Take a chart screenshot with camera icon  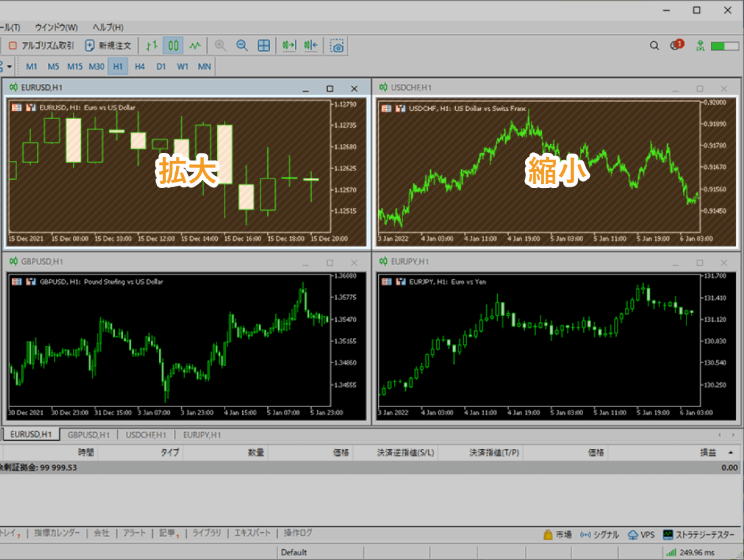337,46
